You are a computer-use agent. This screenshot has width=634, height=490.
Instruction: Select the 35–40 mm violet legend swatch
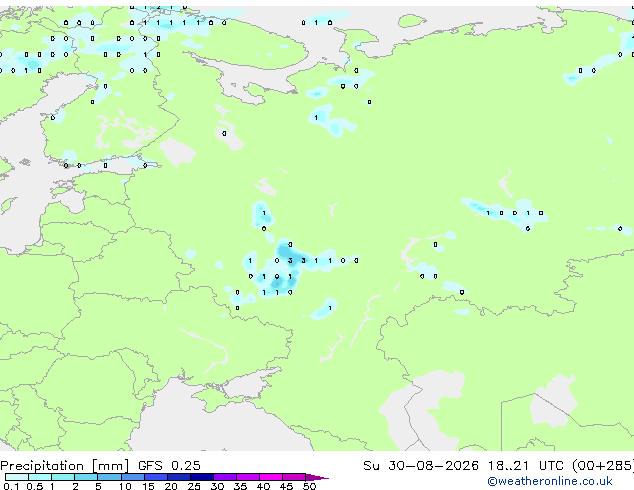click(247, 477)
